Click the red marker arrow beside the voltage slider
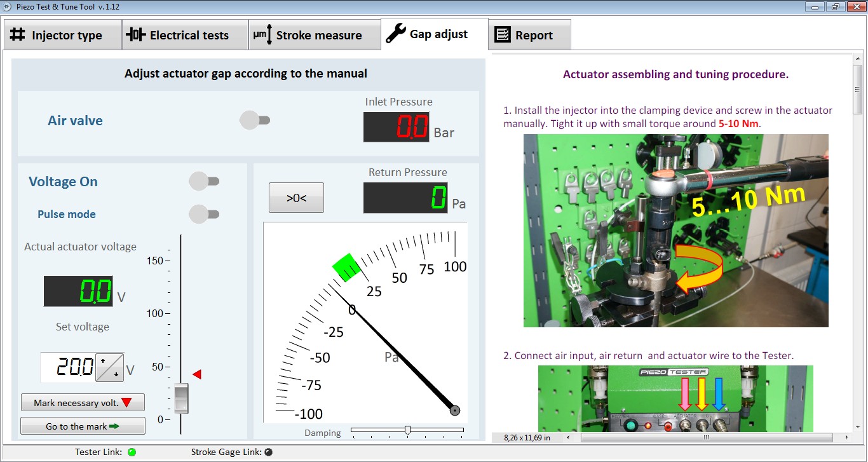The height and width of the screenshot is (462, 868). (x=196, y=374)
